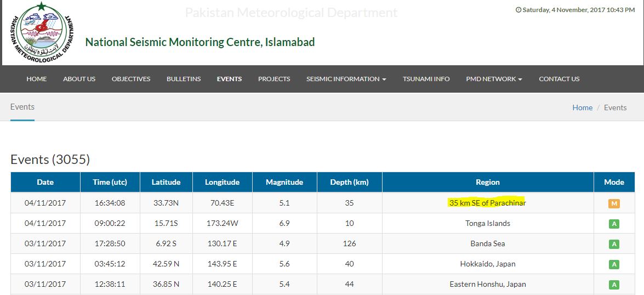Click the green A badge for Eastern Honshu
The width and height of the screenshot is (644, 295).
click(x=614, y=285)
